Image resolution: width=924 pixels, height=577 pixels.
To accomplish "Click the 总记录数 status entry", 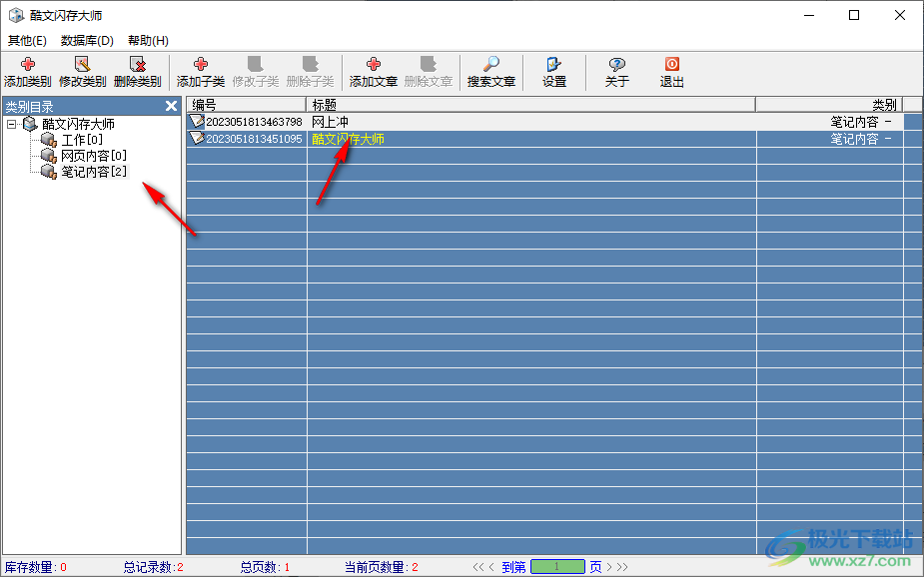I will coord(153,567).
